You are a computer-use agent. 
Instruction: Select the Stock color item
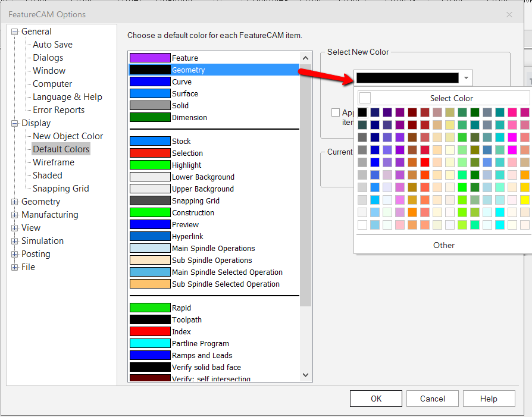tap(214, 141)
